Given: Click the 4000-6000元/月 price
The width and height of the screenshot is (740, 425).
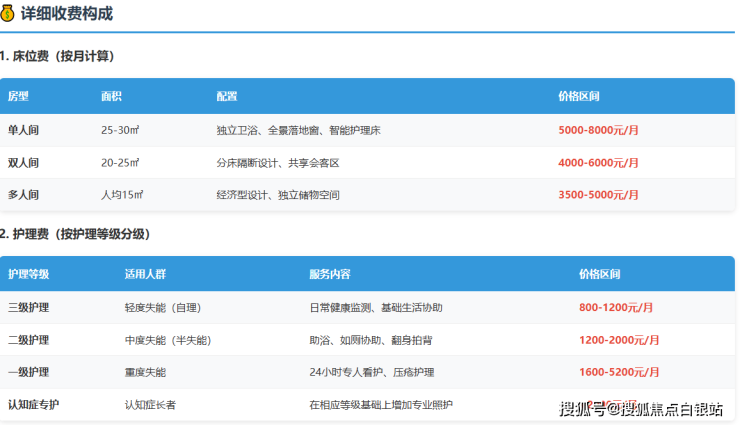Looking at the screenshot, I should click(598, 162).
